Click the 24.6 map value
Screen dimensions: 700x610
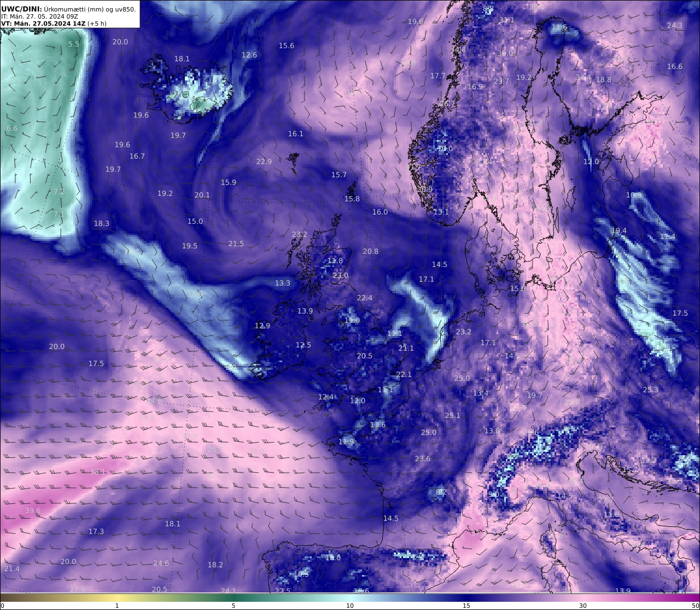[x=161, y=563]
